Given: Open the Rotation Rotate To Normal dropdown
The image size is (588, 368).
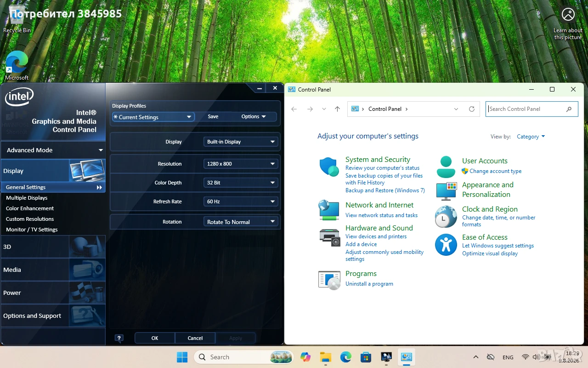Looking at the screenshot, I should (x=241, y=222).
